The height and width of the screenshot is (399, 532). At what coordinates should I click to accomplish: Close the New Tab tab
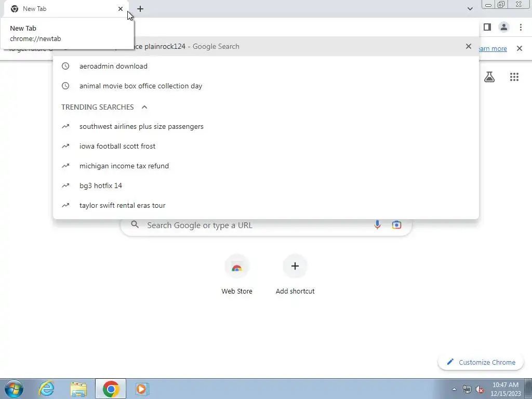tap(121, 9)
